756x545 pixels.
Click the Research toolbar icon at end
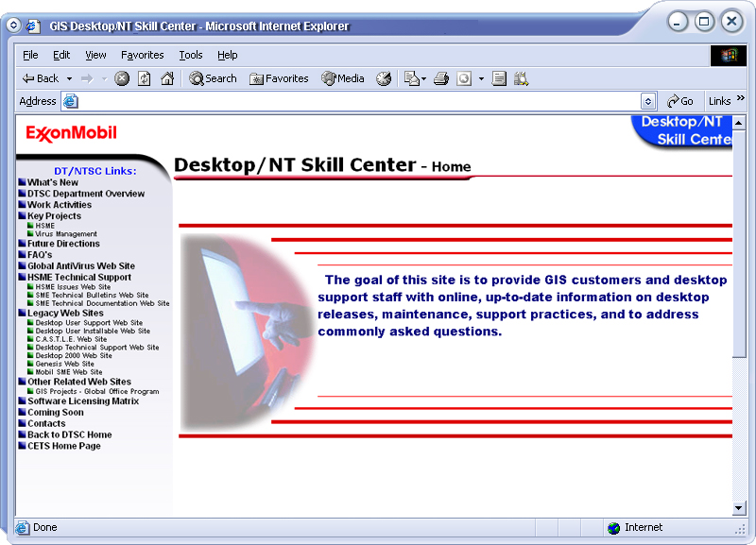point(522,78)
